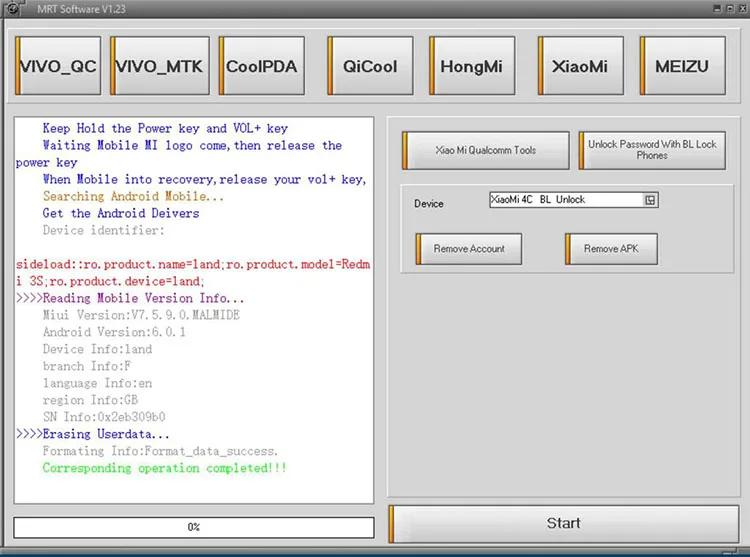Click 'Device Info:land' log line
This screenshot has height=557, width=750.
point(97,349)
